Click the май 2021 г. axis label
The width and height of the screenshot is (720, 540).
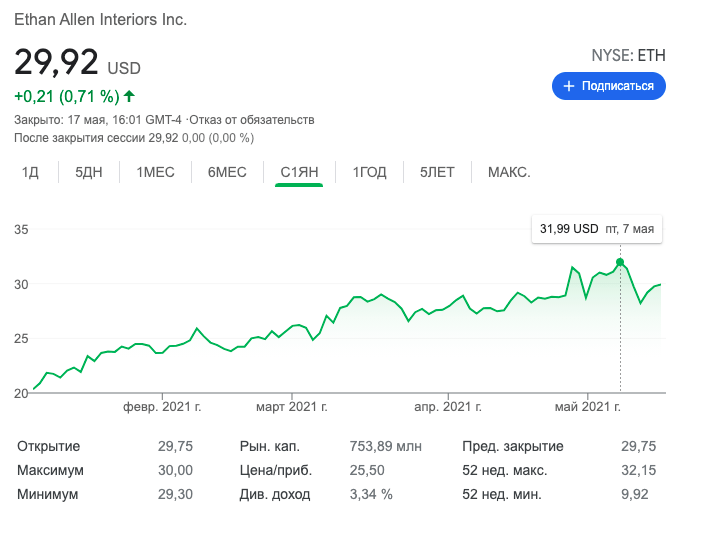(588, 407)
